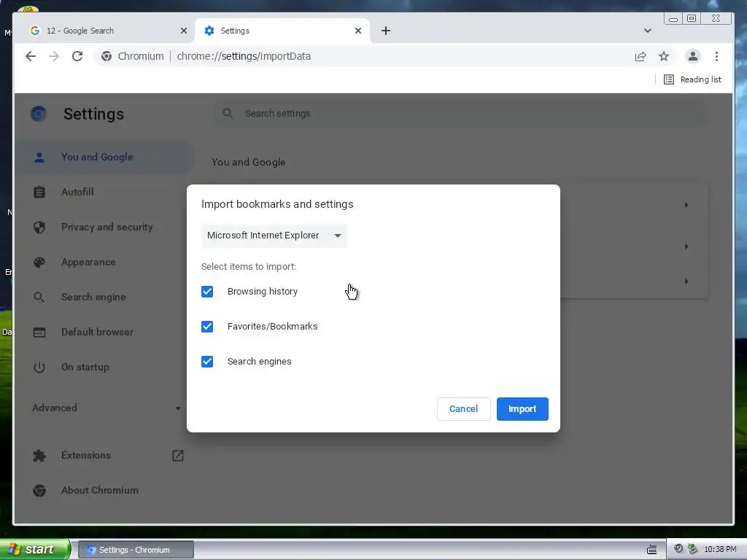This screenshot has height=560, width=747.
Task: Click the Default browser window icon
Action: coord(39,332)
